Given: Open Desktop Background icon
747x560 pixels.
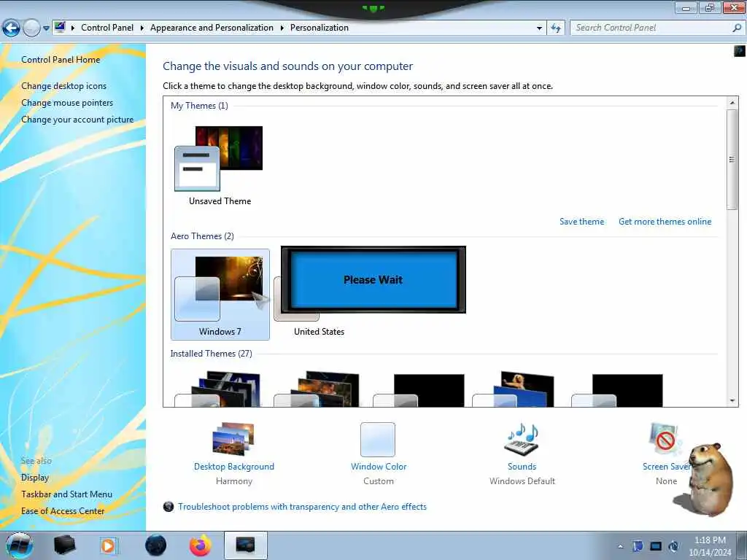Looking at the screenshot, I should click(233, 438).
